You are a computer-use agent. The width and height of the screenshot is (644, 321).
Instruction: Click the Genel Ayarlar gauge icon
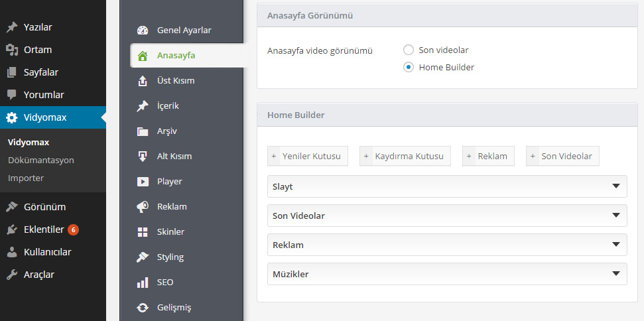(x=143, y=31)
